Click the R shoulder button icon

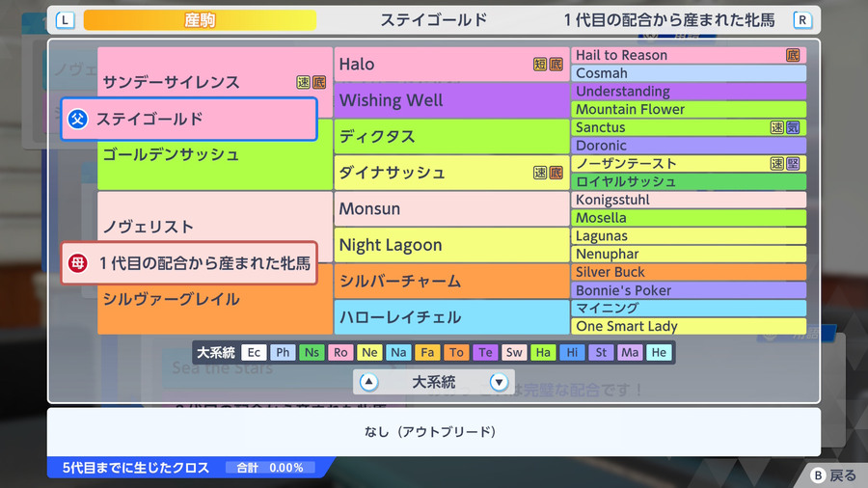[x=802, y=20]
